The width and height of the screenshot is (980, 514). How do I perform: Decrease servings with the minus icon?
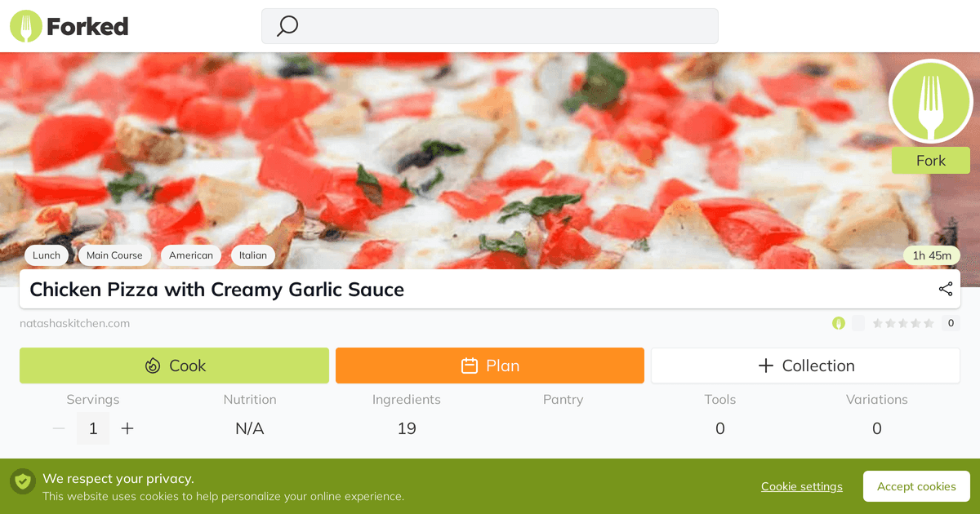click(x=59, y=428)
